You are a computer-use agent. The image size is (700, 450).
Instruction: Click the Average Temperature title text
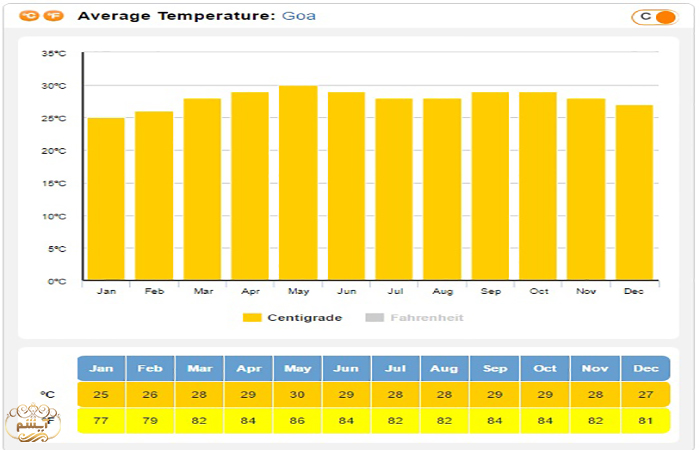[x=175, y=16]
